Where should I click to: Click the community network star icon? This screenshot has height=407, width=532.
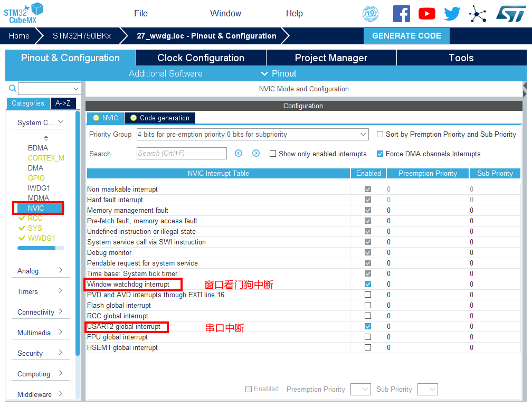coord(478,14)
